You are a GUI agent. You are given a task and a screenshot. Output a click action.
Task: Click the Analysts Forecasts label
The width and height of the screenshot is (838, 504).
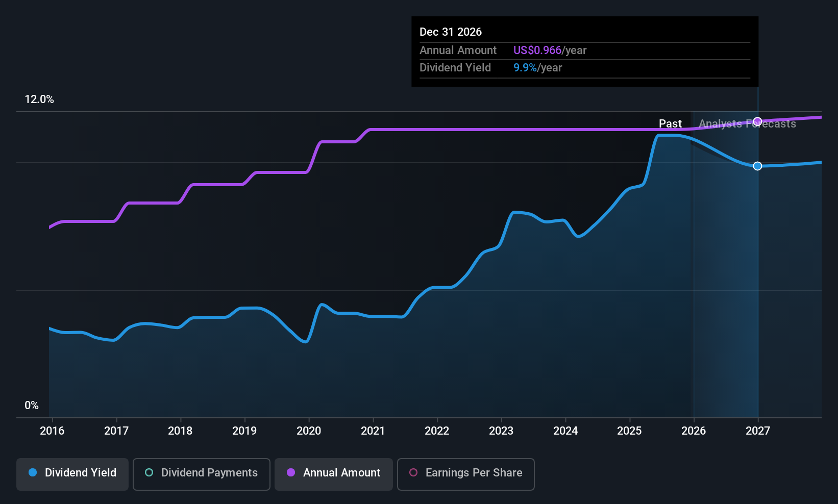(x=747, y=123)
